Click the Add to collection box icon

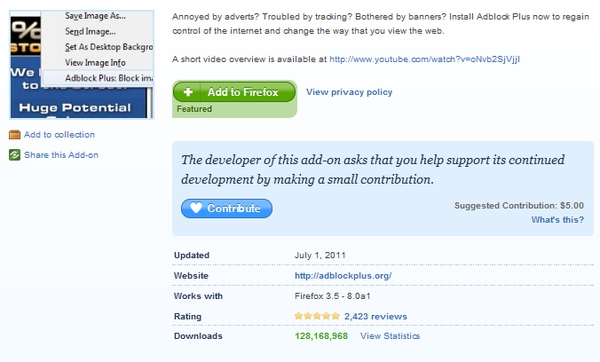(15, 135)
